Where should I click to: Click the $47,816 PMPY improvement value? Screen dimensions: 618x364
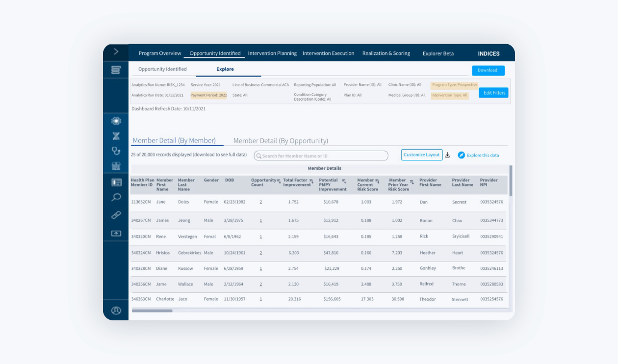[x=331, y=253]
